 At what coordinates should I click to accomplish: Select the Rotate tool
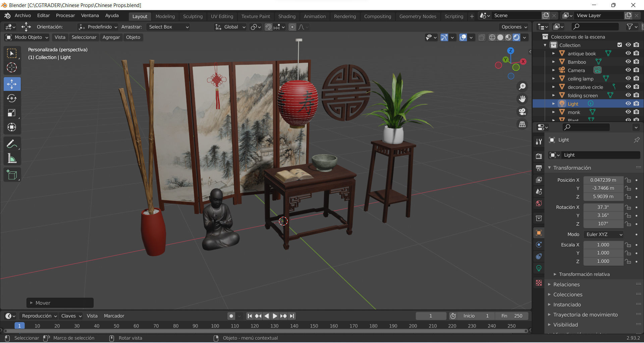(12, 98)
